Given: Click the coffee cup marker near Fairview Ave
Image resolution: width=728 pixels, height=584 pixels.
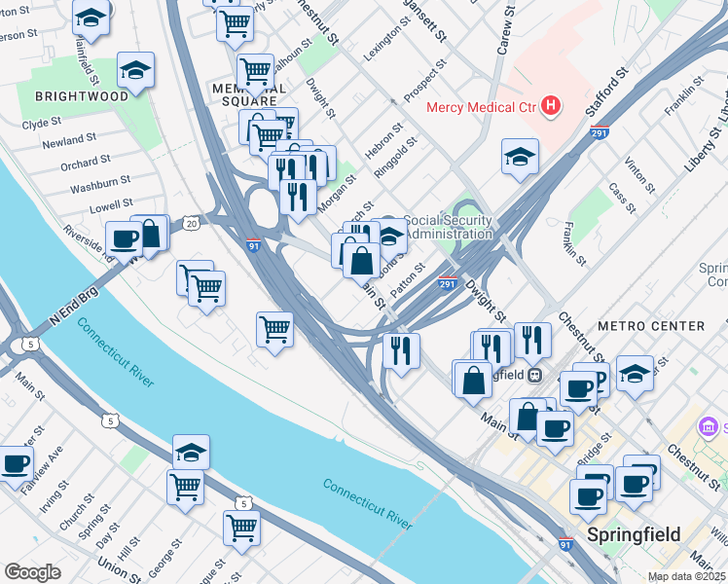Looking at the screenshot, I should click(x=16, y=465).
